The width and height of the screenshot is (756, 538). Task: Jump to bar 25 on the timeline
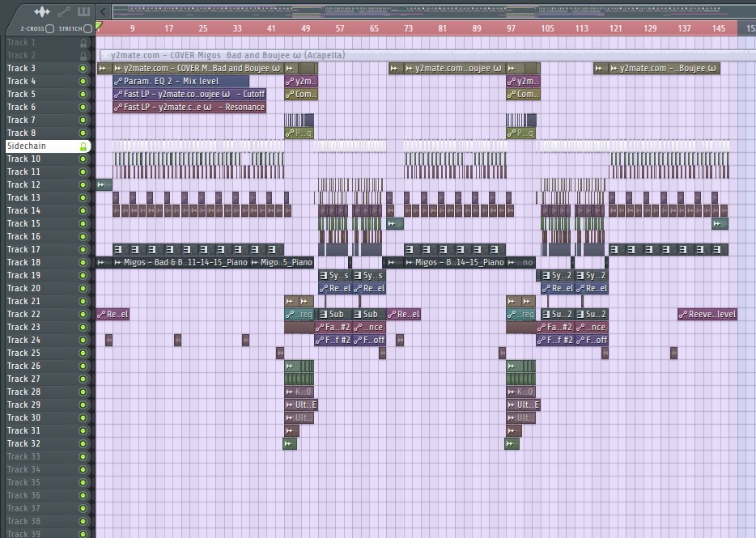click(x=203, y=28)
